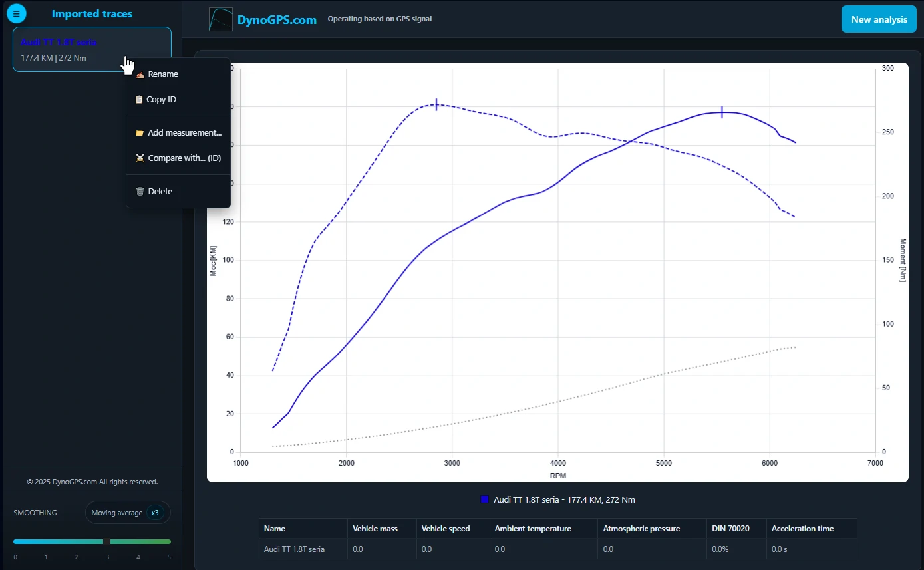The width and height of the screenshot is (924, 570).
Task: Click the crossed swords Compare with entry
Action: 178,158
